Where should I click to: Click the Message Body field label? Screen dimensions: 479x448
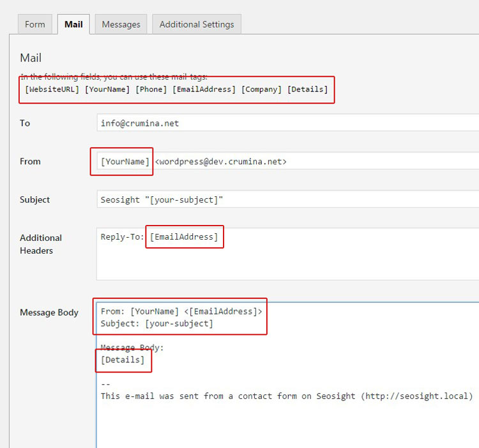(x=49, y=313)
